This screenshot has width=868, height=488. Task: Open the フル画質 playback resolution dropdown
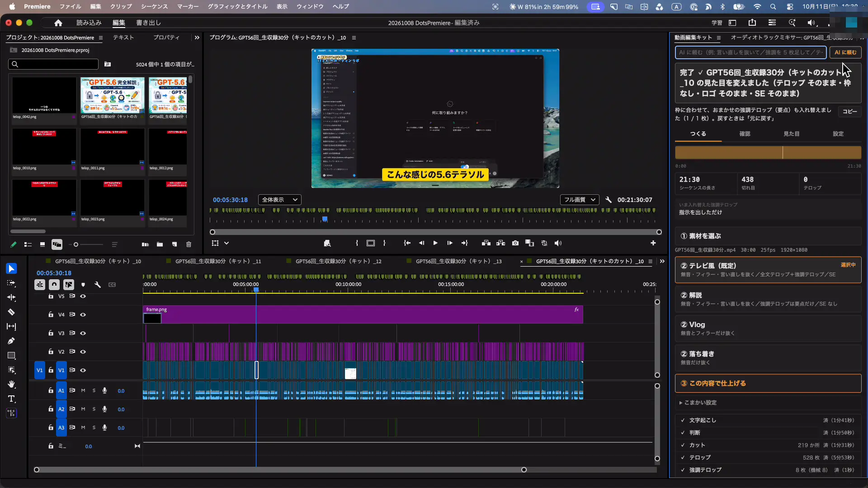coord(580,200)
